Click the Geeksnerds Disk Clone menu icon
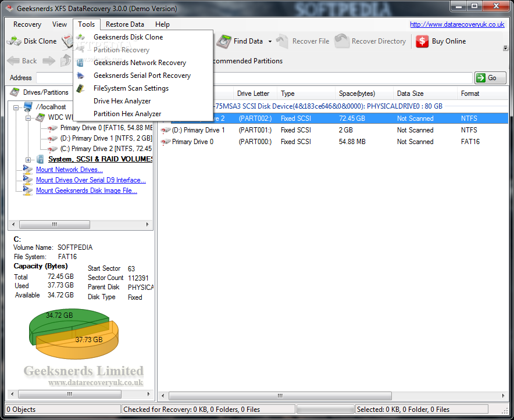Screen dimensions: 514x420 [x=80, y=37]
